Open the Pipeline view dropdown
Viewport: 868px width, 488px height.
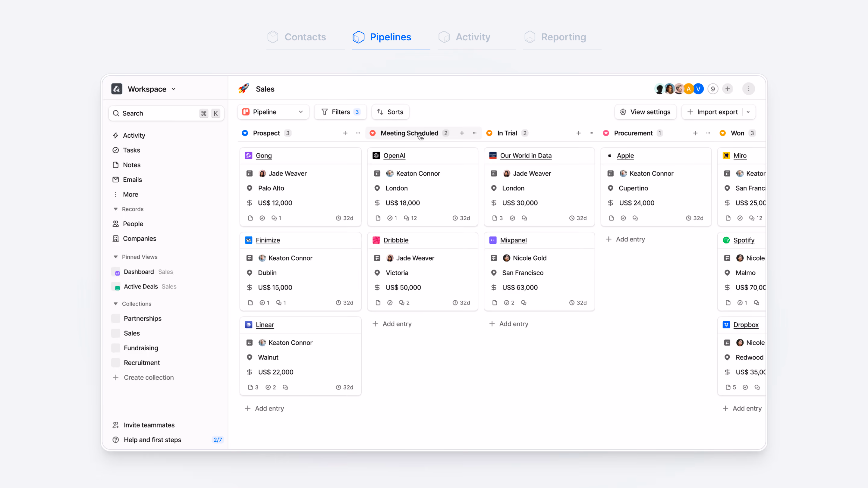coord(273,112)
